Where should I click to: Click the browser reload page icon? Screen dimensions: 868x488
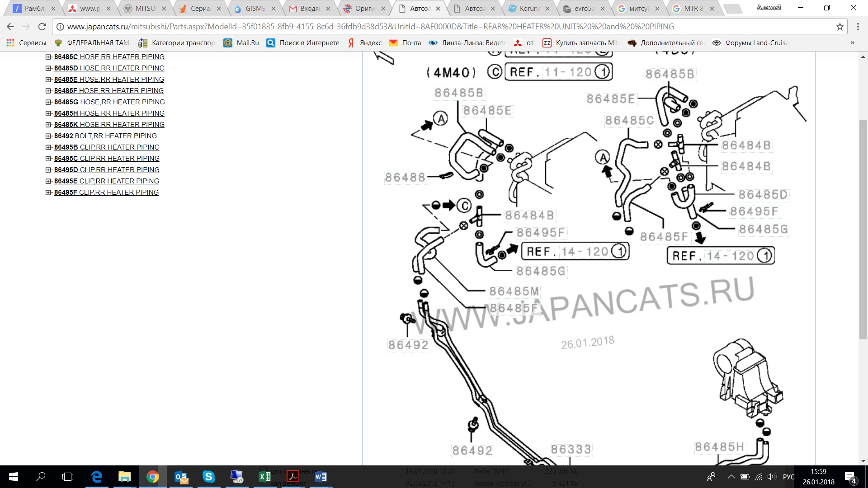[42, 27]
